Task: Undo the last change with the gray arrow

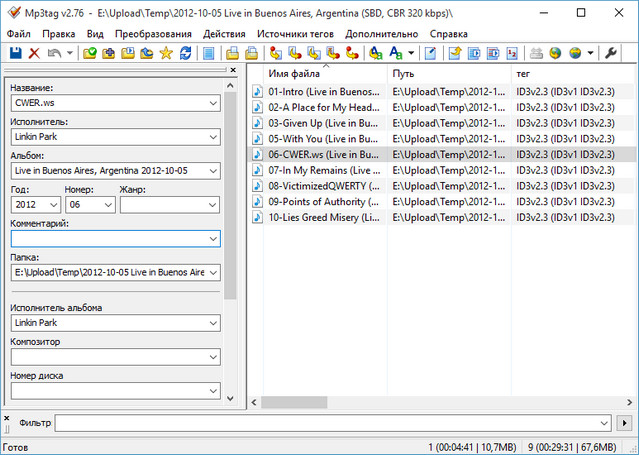Action: 54,53
